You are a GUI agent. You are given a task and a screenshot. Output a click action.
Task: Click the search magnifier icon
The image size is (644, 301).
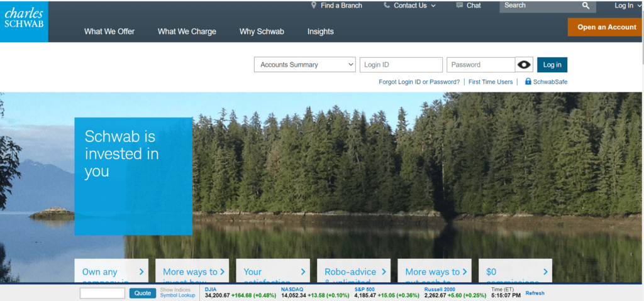coord(586,5)
